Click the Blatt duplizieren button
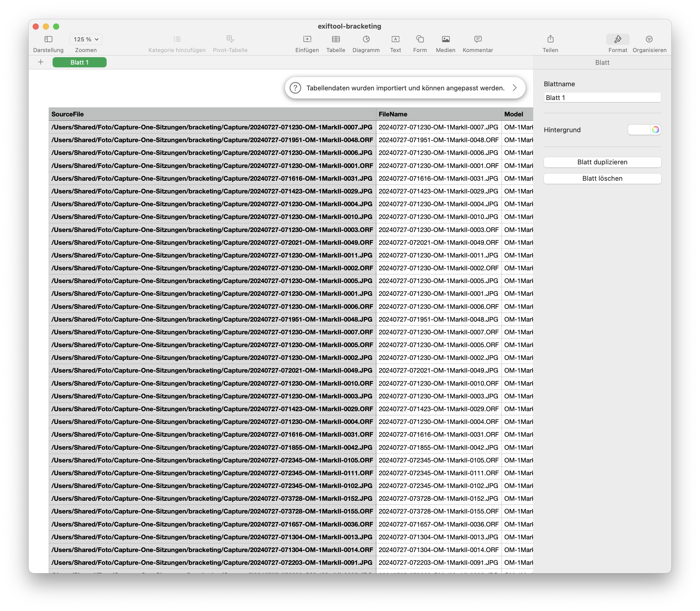Image resolution: width=700 pixels, height=611 pixels. [x=602, y=162]
